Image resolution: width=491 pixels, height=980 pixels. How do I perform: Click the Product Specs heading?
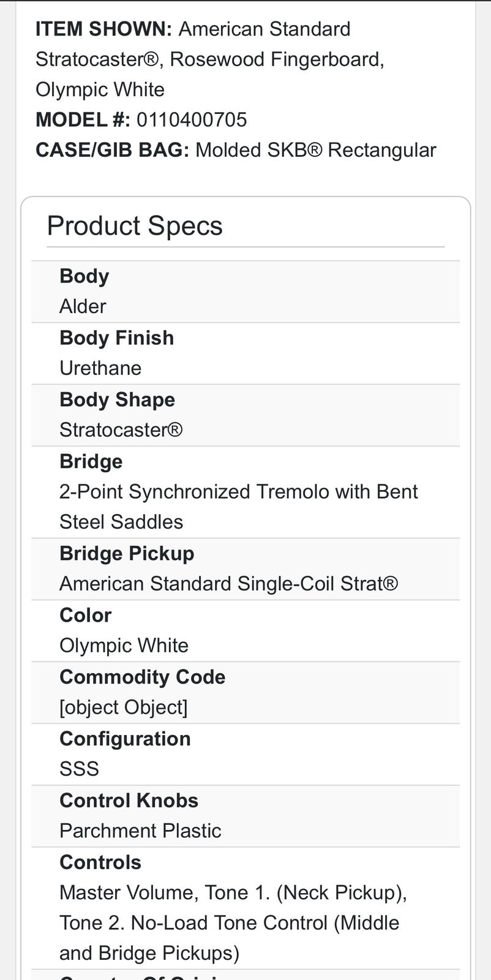click(x=135, y=225)
